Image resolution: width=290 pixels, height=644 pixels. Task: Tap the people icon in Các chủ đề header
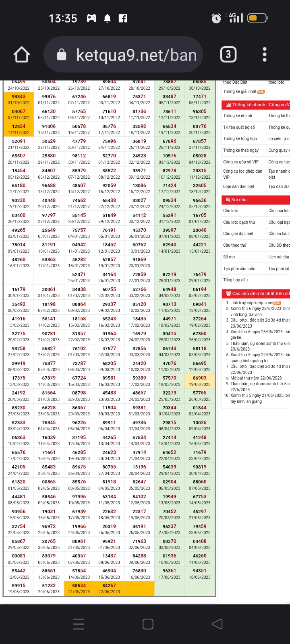click(x=228, y=293)
